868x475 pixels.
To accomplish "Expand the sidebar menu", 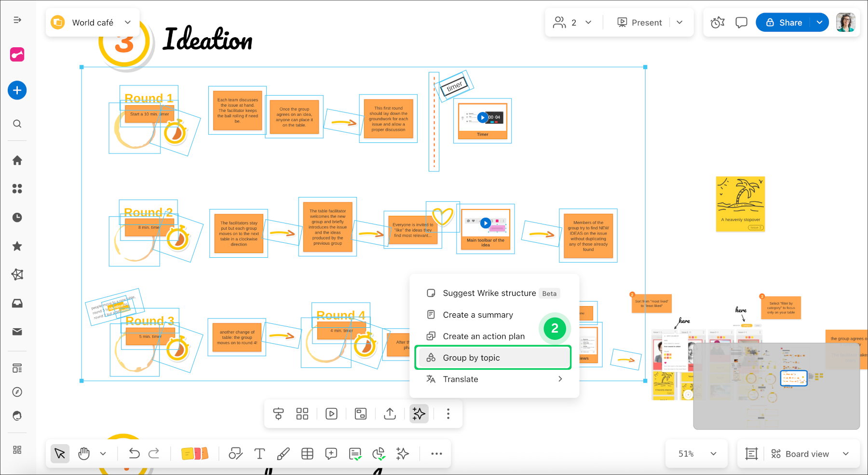I will [x=17, y=20].
